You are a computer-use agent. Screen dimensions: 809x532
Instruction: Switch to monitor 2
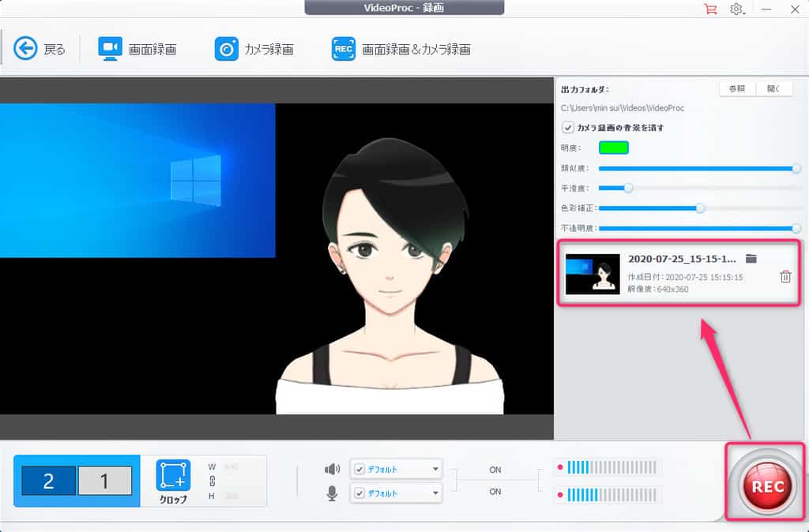pos(48,481)
